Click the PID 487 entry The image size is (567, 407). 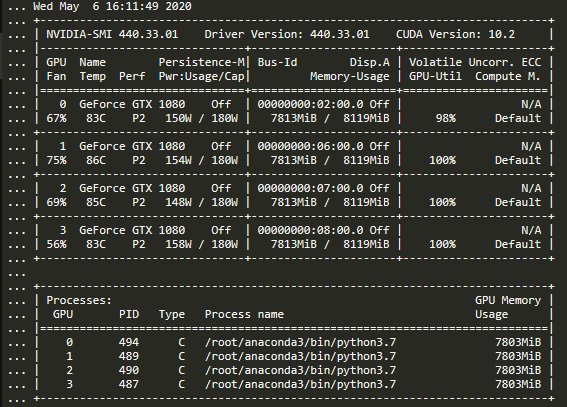tap(129, 384)
